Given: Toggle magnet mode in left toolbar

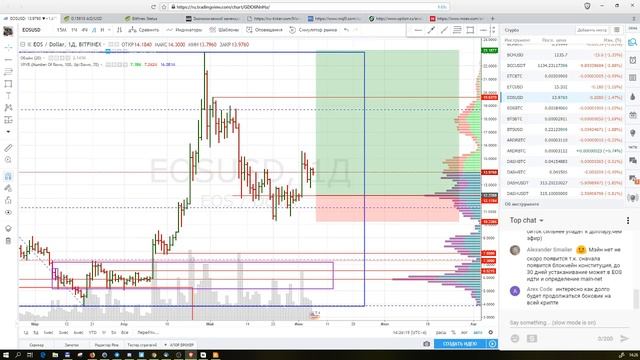Looking at the screenshot, I should 8,176.
